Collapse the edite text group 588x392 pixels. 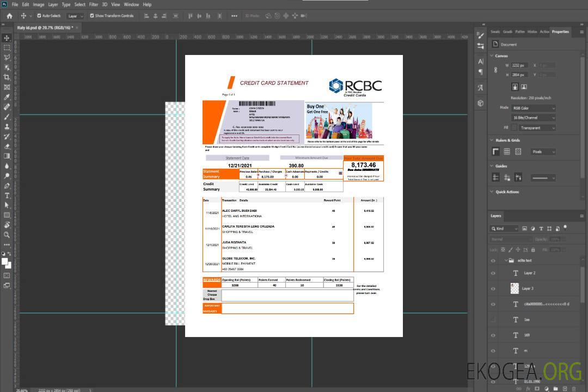[x=506, y=260]
